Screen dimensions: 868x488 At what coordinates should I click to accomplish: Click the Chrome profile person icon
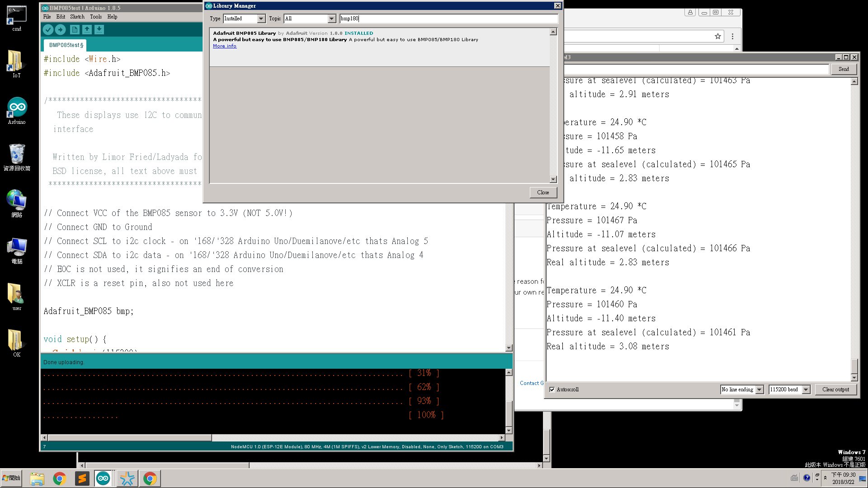(690, 12)
